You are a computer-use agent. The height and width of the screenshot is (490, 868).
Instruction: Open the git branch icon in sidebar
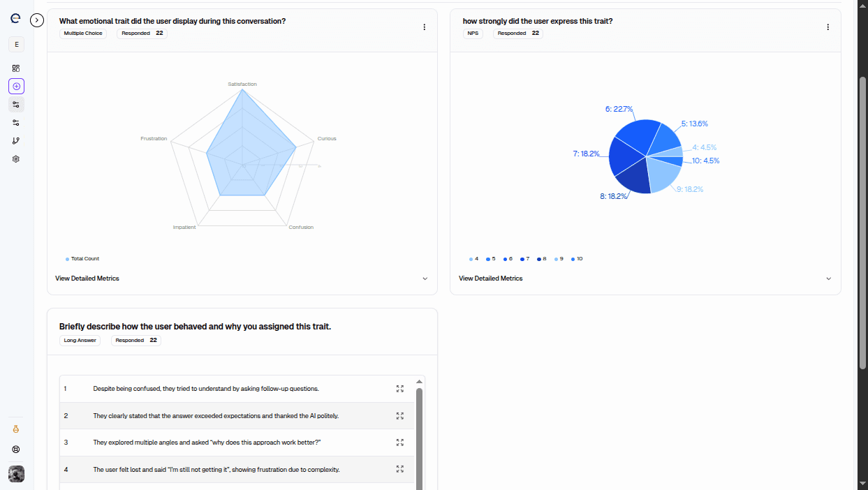[x=16, y=141]
